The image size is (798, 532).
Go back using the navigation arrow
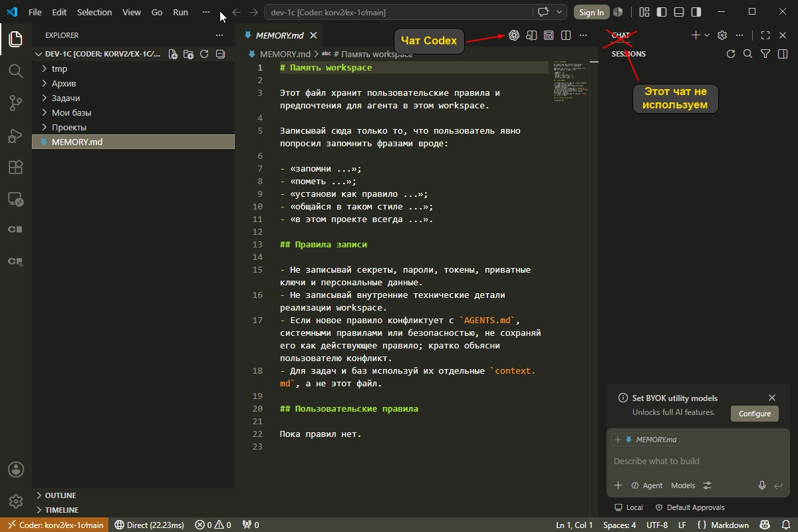click(236, 12)
